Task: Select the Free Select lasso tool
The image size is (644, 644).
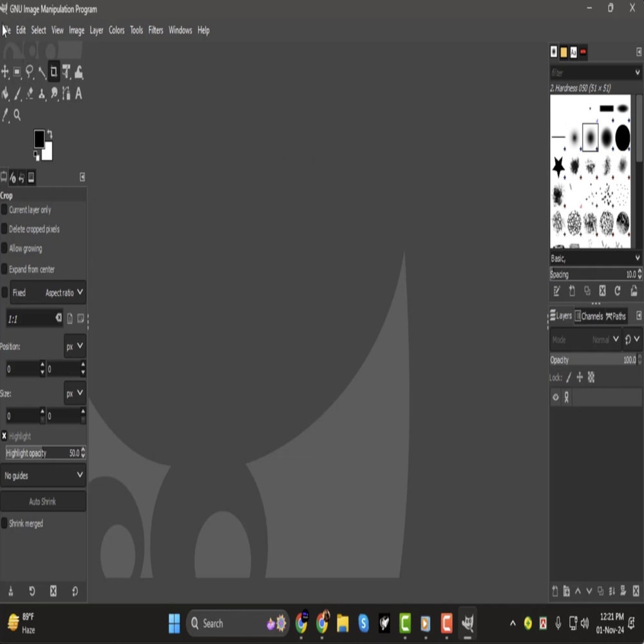Action: [x=30, y=72]
